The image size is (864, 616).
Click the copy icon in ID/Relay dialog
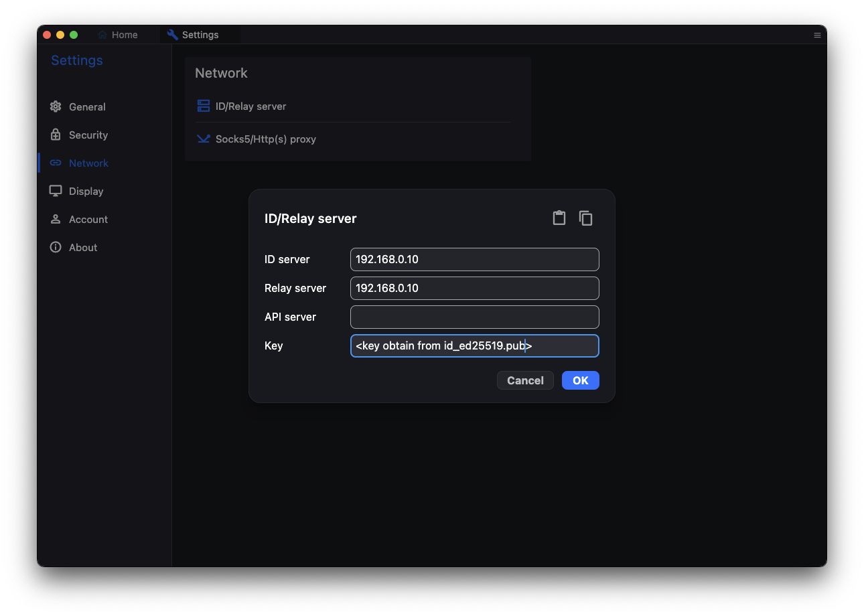[x=586, y=218]
